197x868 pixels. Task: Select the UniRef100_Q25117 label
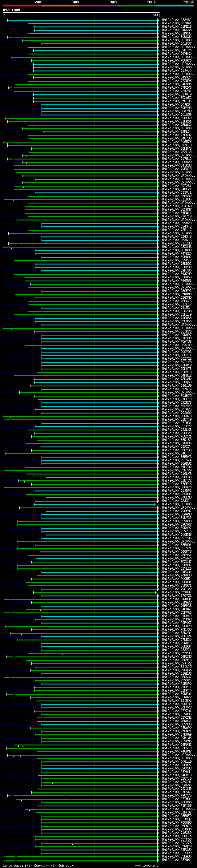(x=176, y=230)
